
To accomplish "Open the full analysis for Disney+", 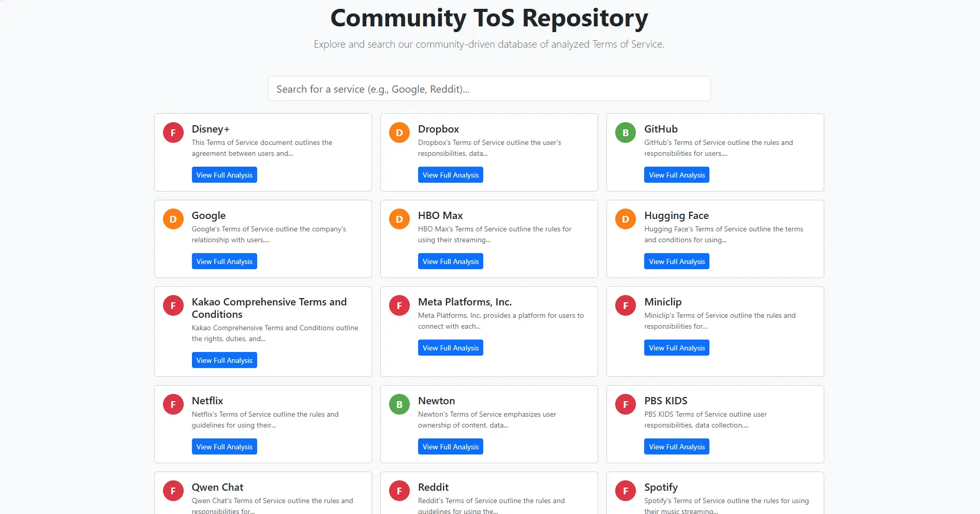I will (225, 175).
